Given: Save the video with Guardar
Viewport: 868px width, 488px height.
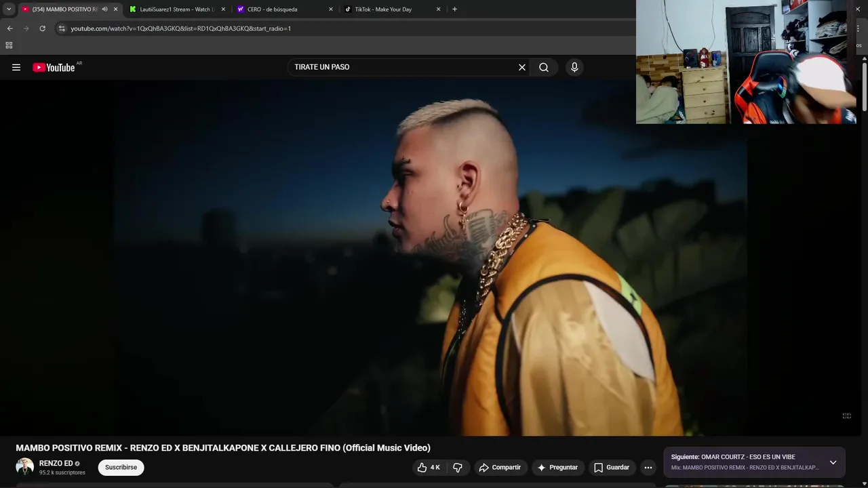Looking at the screenshot, I should tap(612, 468).
